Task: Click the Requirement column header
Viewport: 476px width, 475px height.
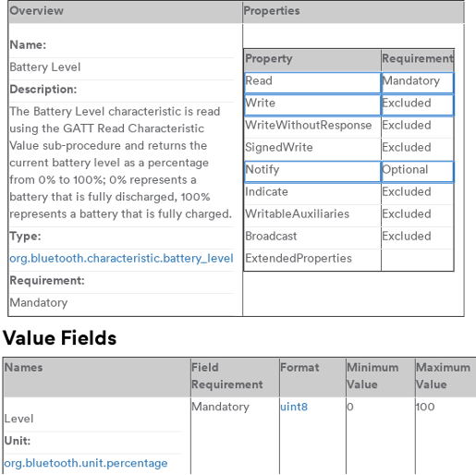Action: pyautogui.click(x=418, y=60)
